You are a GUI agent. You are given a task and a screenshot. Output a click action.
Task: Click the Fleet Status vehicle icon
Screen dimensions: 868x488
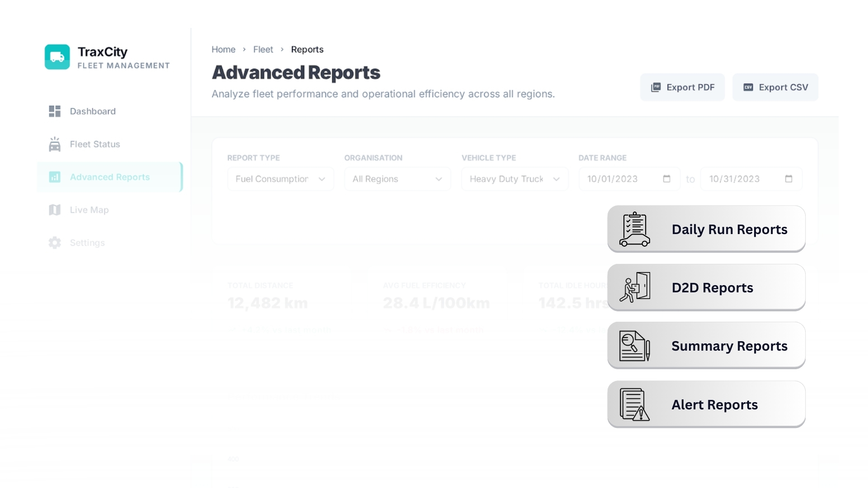click(55, 144)
